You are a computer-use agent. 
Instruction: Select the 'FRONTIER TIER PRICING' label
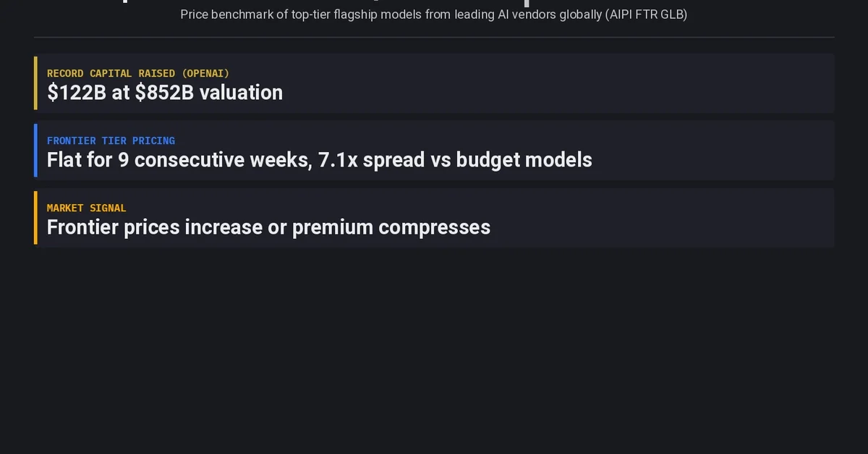(x=111, y=140)
